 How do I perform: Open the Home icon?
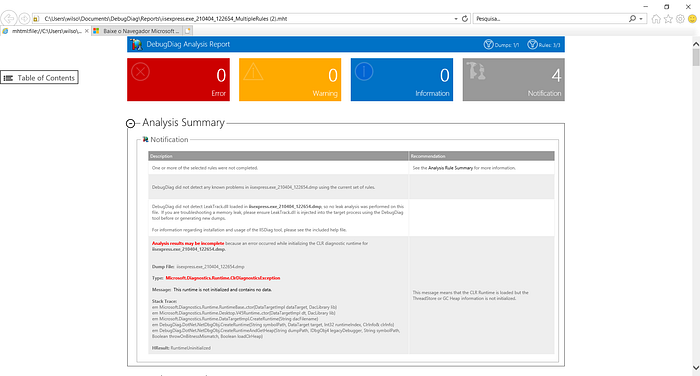656,19
